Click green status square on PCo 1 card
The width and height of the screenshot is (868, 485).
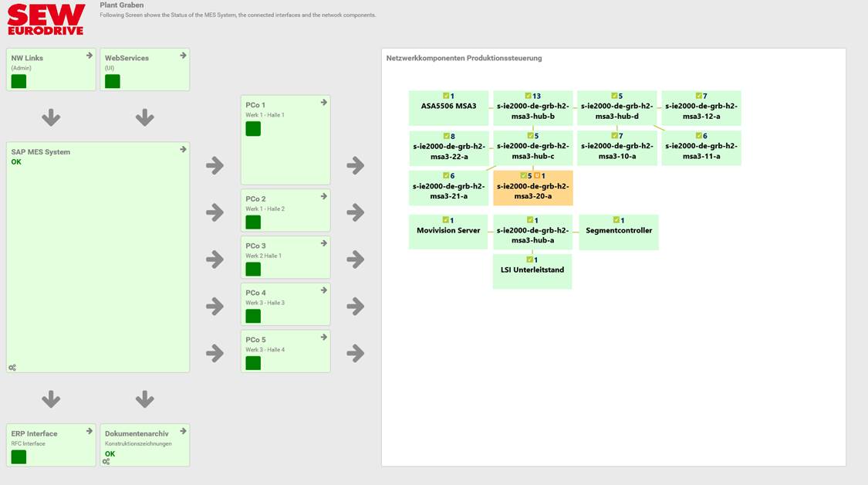coord(252,129)
